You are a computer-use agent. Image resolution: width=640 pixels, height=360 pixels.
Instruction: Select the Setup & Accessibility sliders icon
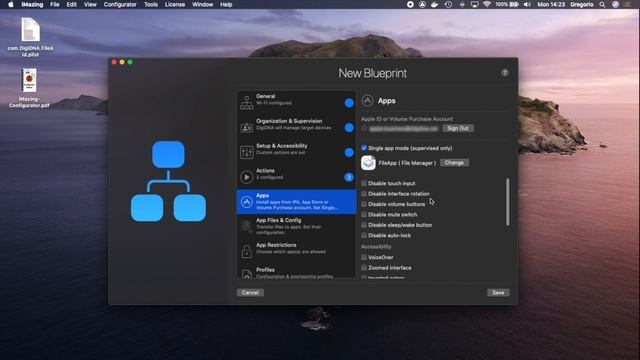247,152
